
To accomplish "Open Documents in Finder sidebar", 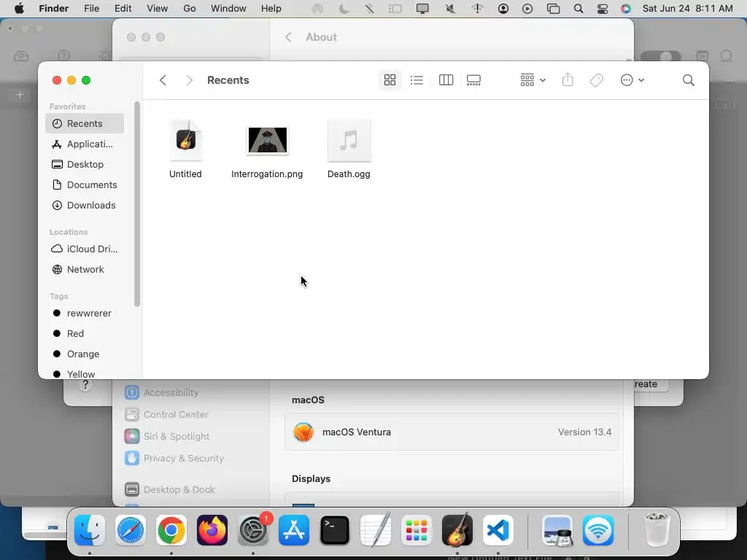I will click(x=85, y=184).
